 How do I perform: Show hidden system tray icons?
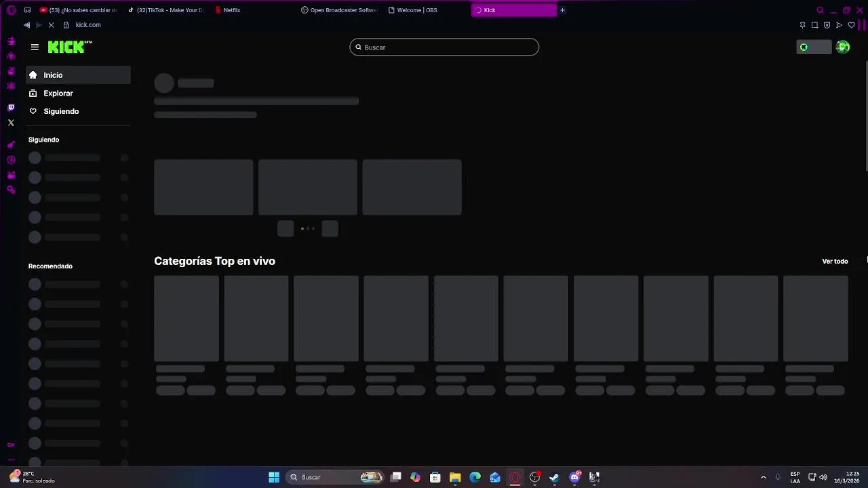click(763, 477)
